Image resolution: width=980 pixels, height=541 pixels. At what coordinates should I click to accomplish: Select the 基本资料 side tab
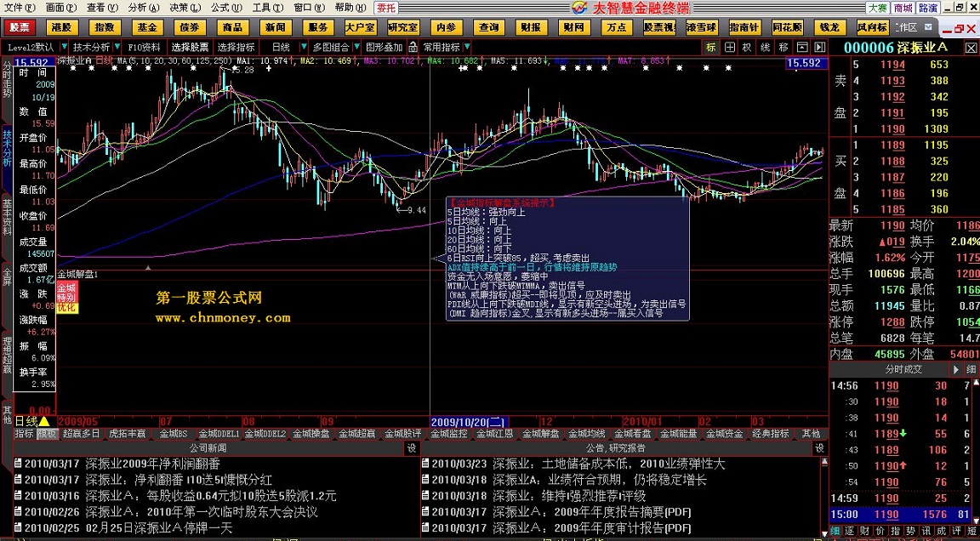click(7, 217)
